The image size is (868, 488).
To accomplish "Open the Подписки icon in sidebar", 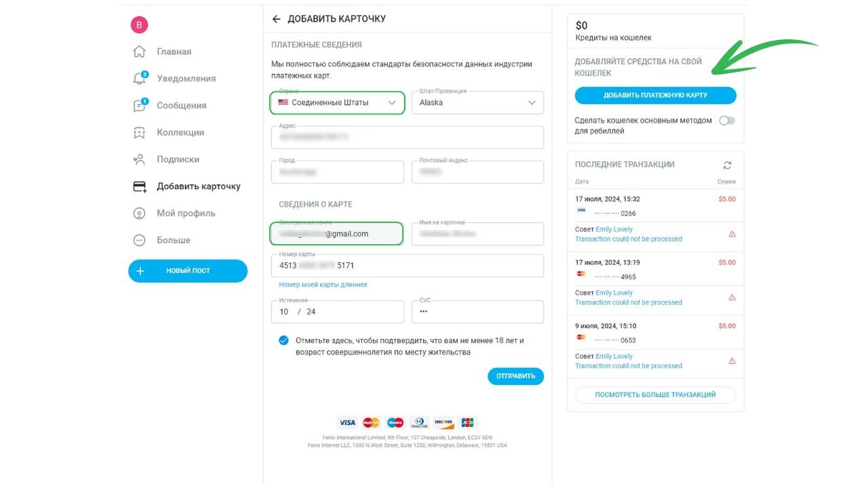I will (139, 160).
